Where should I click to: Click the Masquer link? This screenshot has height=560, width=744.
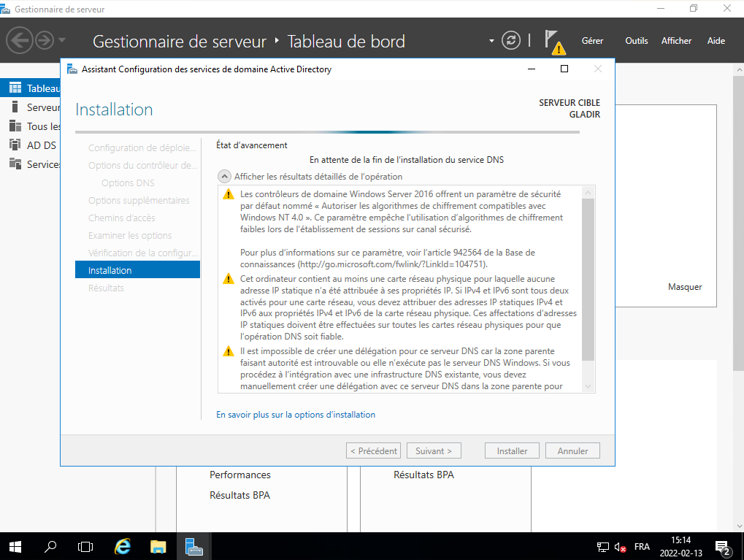(x=684, y=287)
